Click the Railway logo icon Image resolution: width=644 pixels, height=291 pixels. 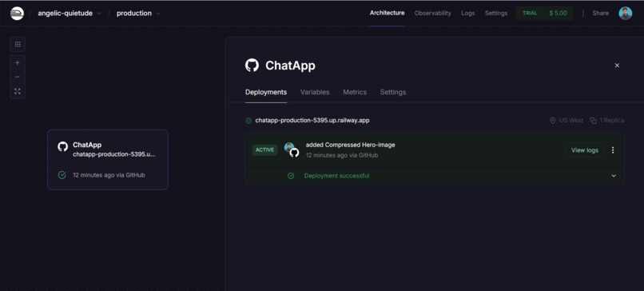pos(17,13)
